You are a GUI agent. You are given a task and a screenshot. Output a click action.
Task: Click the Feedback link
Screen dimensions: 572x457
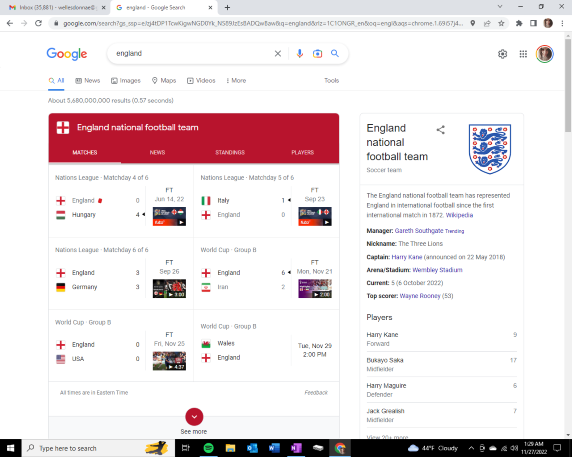point(316,393)
